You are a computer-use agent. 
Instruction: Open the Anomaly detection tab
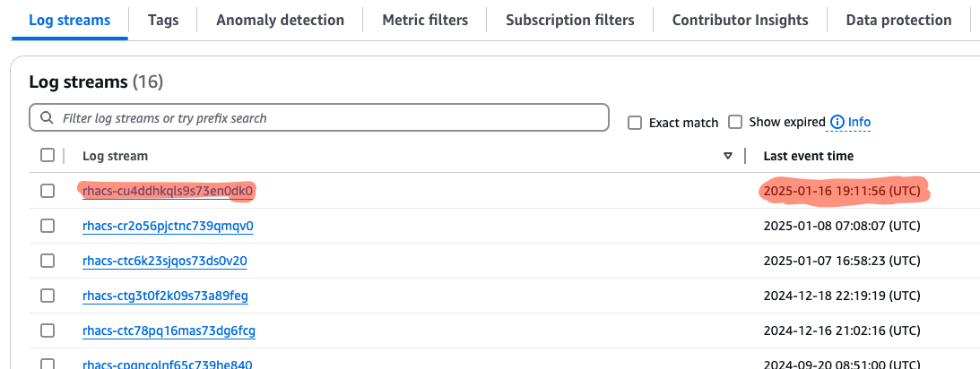point(280,20)
